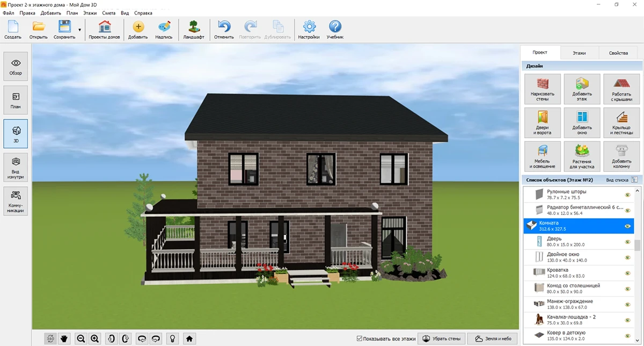Open the Правка menu
Screen dimensions: 644x346
pos(27,13)
